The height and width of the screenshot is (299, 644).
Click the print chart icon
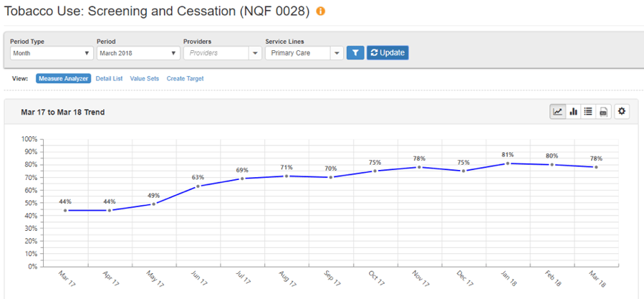tap(603, 111)
